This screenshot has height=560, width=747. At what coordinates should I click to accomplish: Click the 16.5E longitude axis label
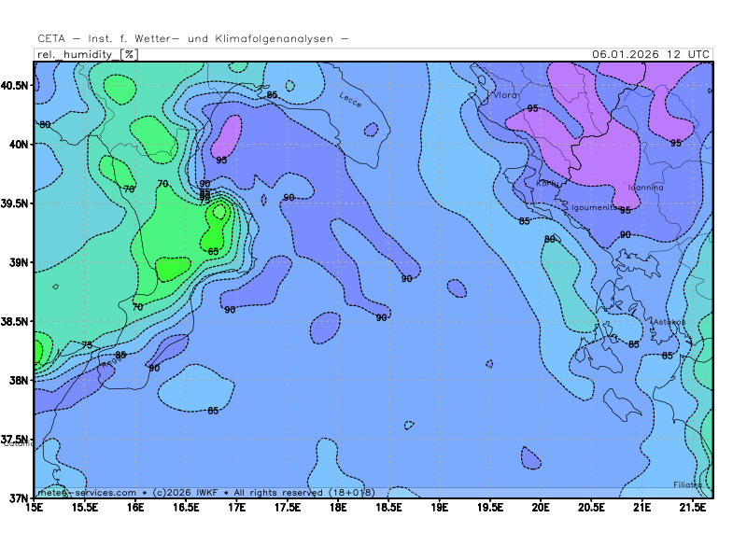[x=187, y=508]
